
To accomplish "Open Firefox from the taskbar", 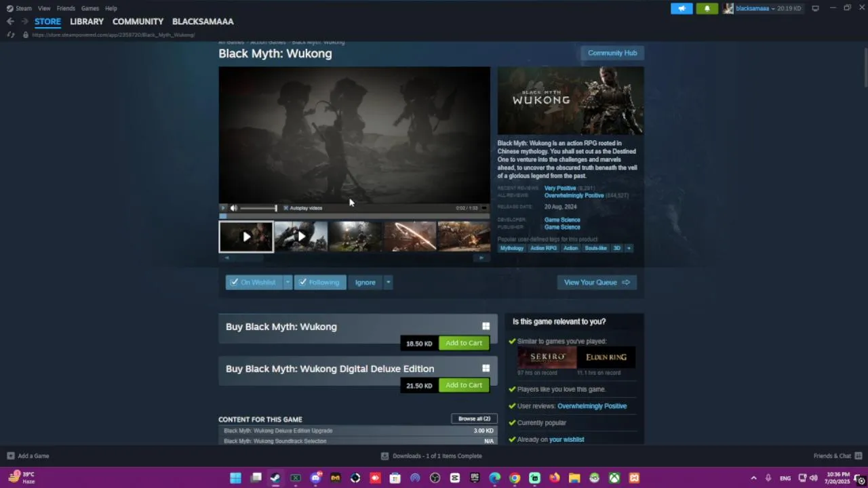I will point(555,478).
